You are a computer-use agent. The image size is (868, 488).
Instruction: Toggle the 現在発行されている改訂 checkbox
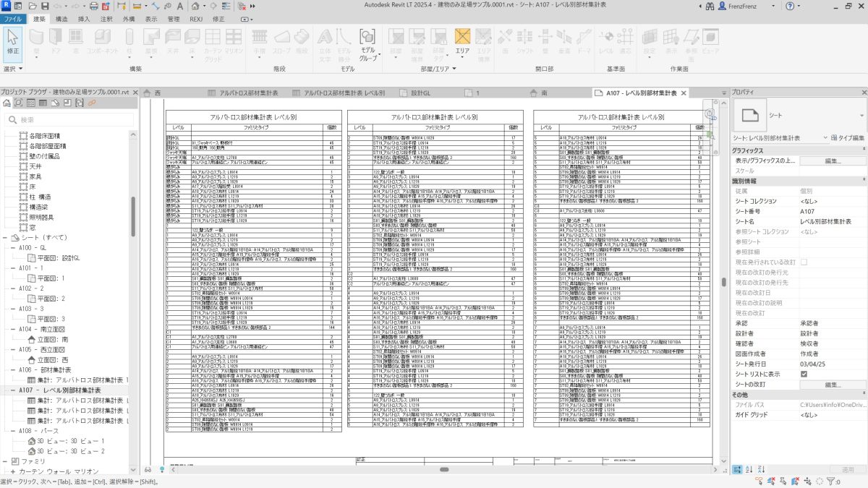point(804,262)
